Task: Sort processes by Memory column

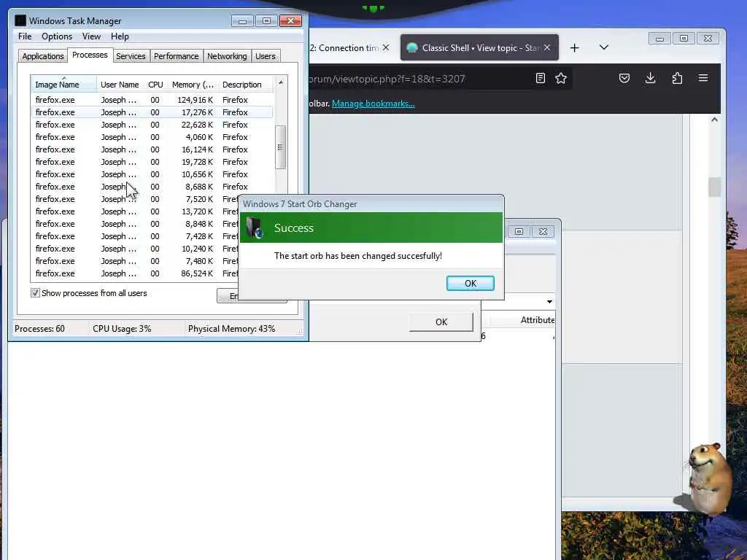Action: 193,85
